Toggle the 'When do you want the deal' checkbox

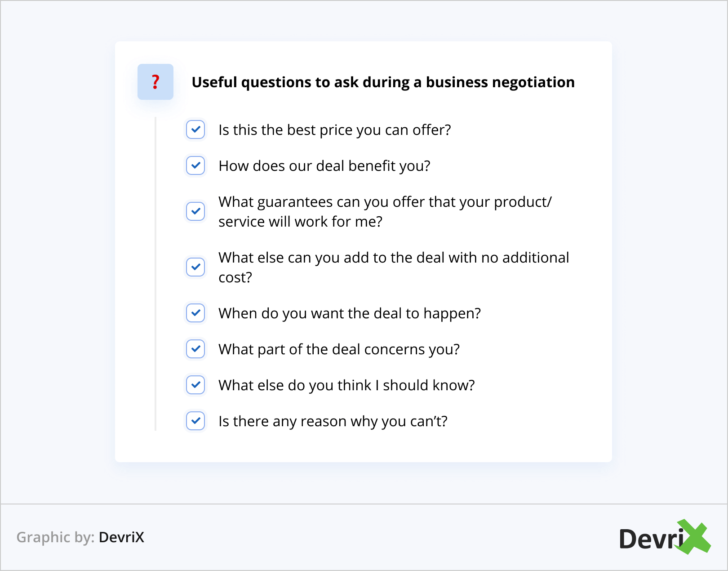[x=195, y=313]
